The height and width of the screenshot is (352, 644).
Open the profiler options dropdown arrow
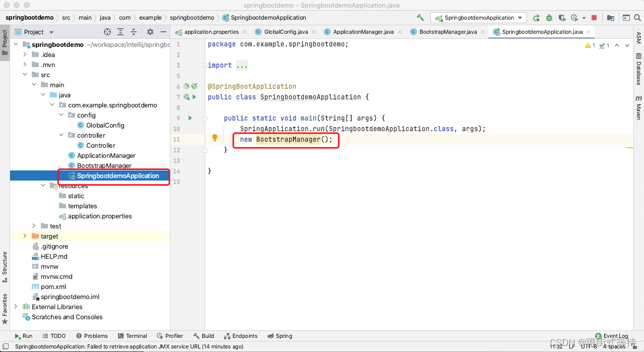pos(584,18)
